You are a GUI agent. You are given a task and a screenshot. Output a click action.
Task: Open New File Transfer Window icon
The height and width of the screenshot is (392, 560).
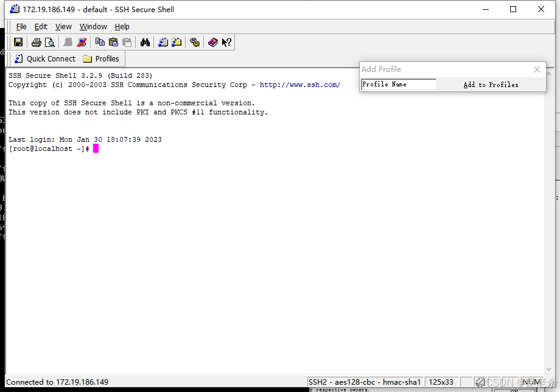point(177,42)
